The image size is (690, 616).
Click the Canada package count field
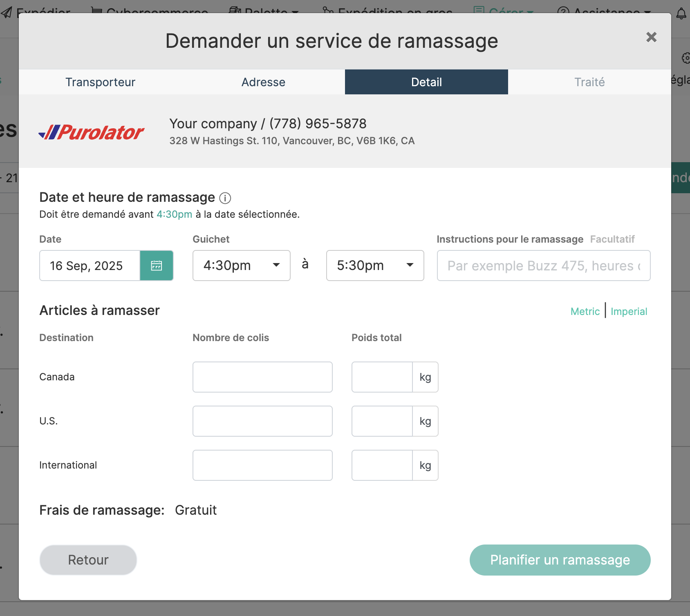[x=262, y=377]
